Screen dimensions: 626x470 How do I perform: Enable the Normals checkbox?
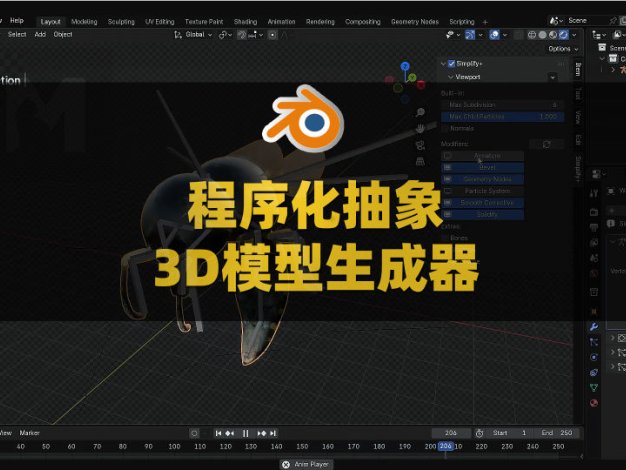click(445, 128)
